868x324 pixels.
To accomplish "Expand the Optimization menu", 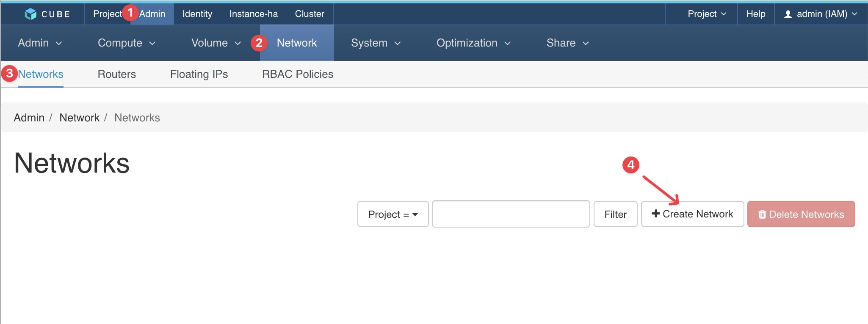I will coord(473,43).
